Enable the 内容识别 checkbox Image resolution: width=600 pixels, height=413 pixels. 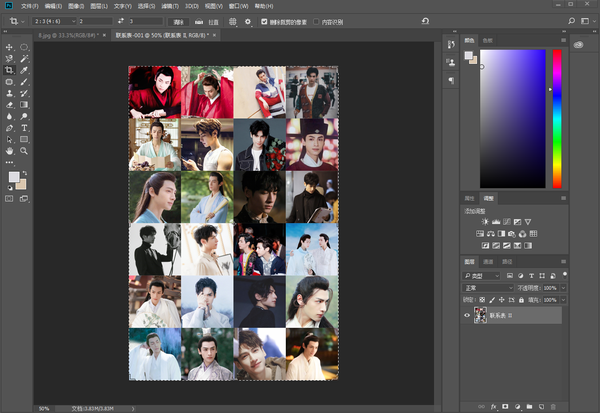click(314, 20)
